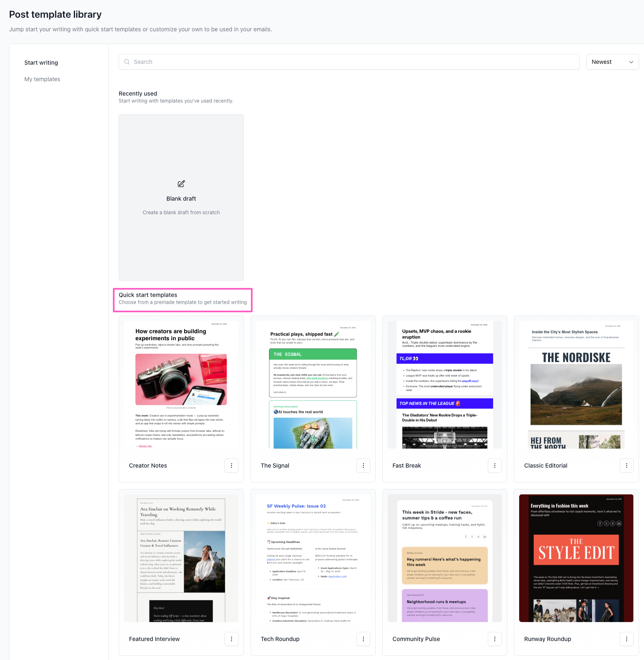This screenshot has height=660, width=644.
Task: Select Start writing in sidebar
Action: tap(41, 63)
